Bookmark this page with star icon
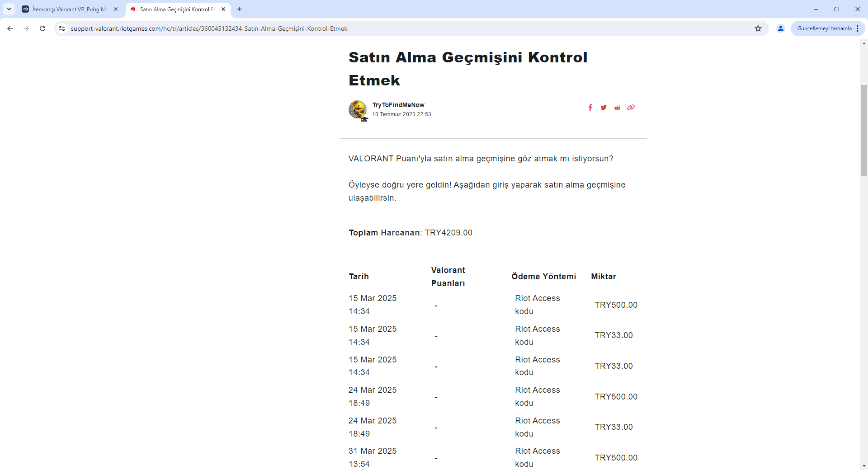This screenshot has height=470, width=868. pos(758,28)
